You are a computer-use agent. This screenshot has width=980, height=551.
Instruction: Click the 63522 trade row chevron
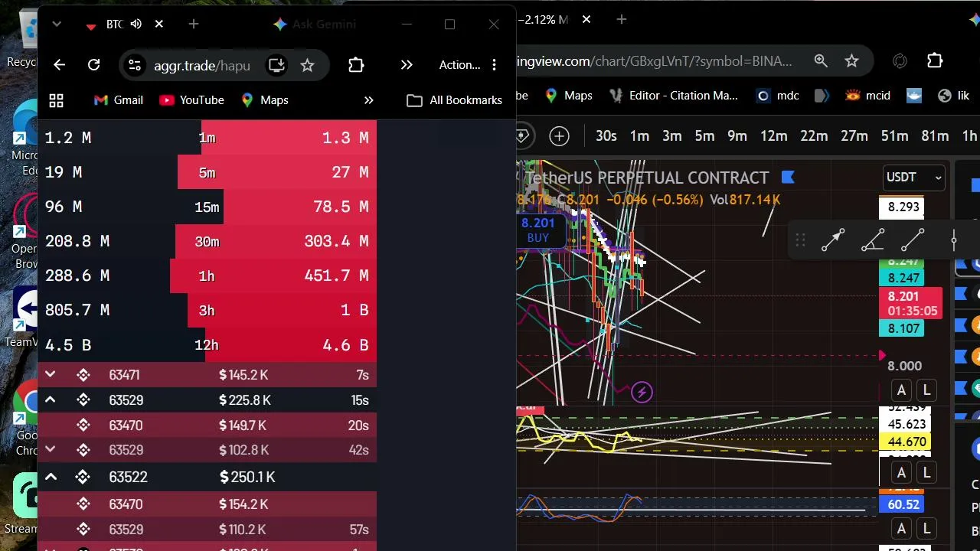(51, 477)
